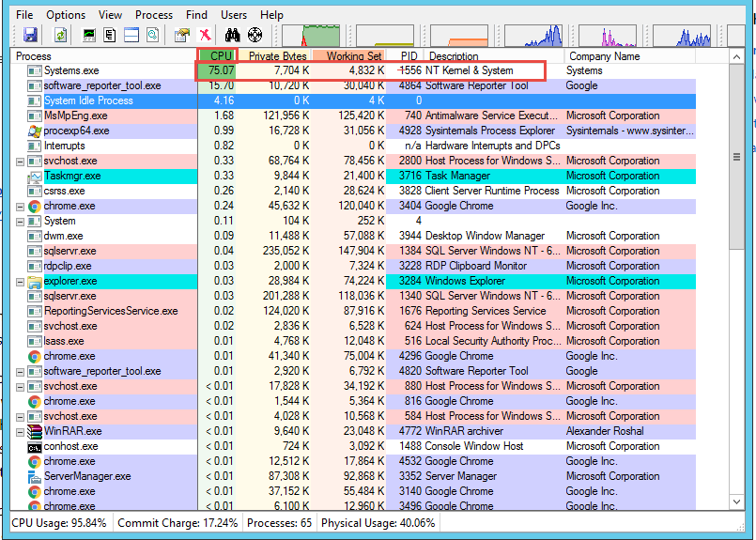Click Chrome icon of chrome.exe PID 3140
The height and width of the screenshot is (540, 756).
tap(34, 492)
